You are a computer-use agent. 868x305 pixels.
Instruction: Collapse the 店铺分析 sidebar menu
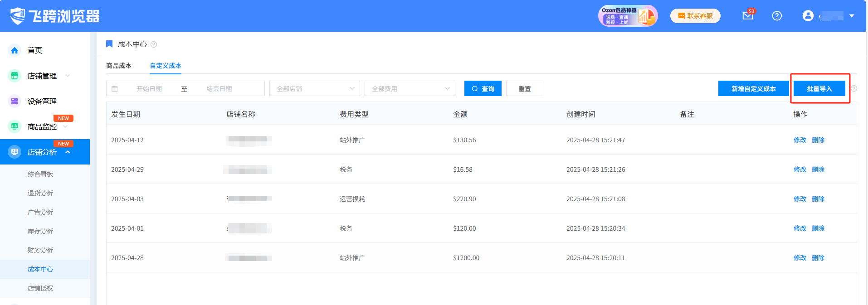point(68,152)
